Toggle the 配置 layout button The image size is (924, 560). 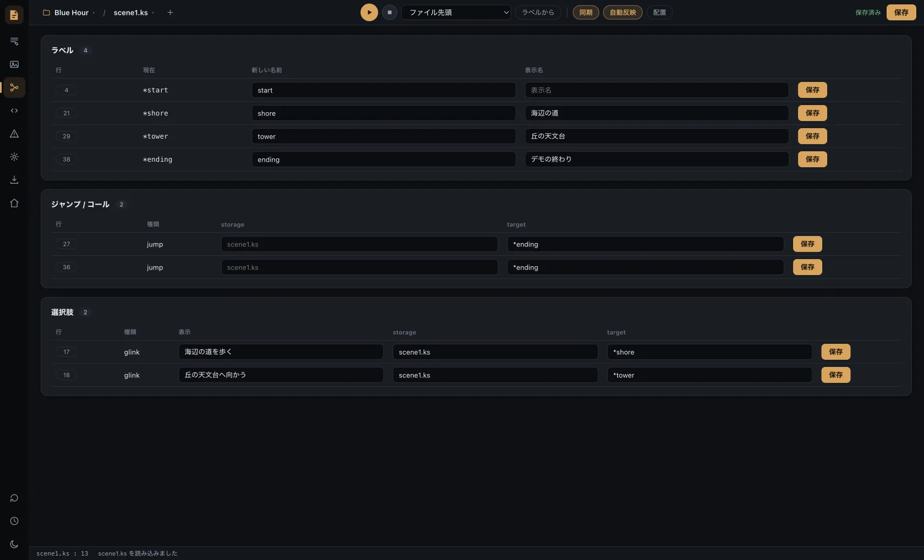coord(659,12)
